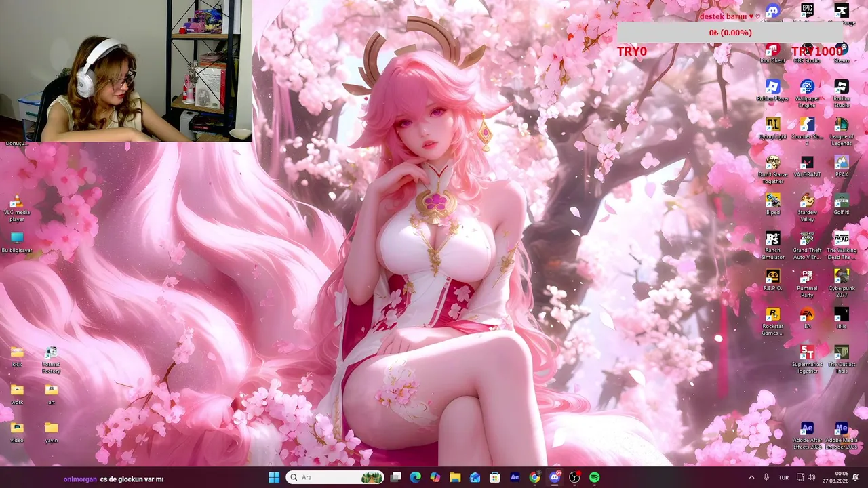Select the art folder on desktop
Screen dimensions: 868x488
(x=51, y=394)
